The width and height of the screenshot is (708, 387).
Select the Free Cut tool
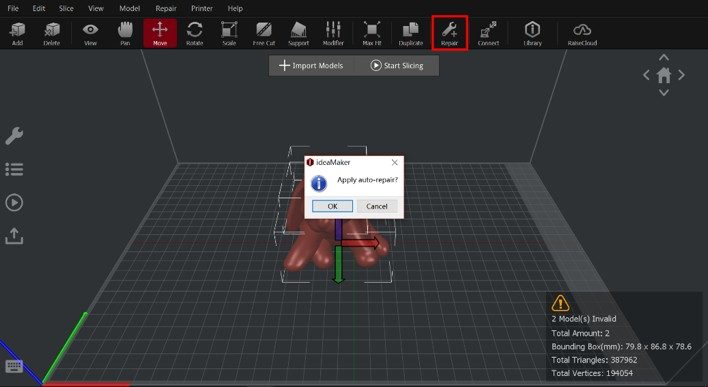point(264,33)
